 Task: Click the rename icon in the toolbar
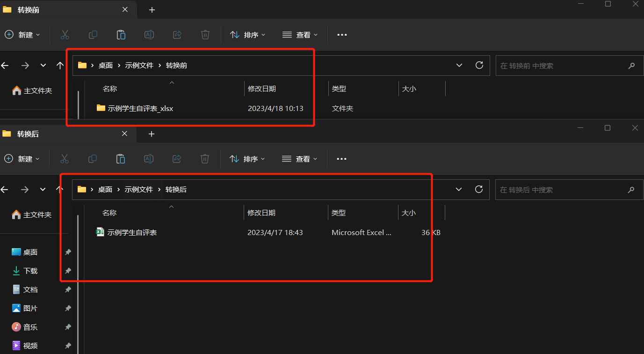(x=149, y=35)
